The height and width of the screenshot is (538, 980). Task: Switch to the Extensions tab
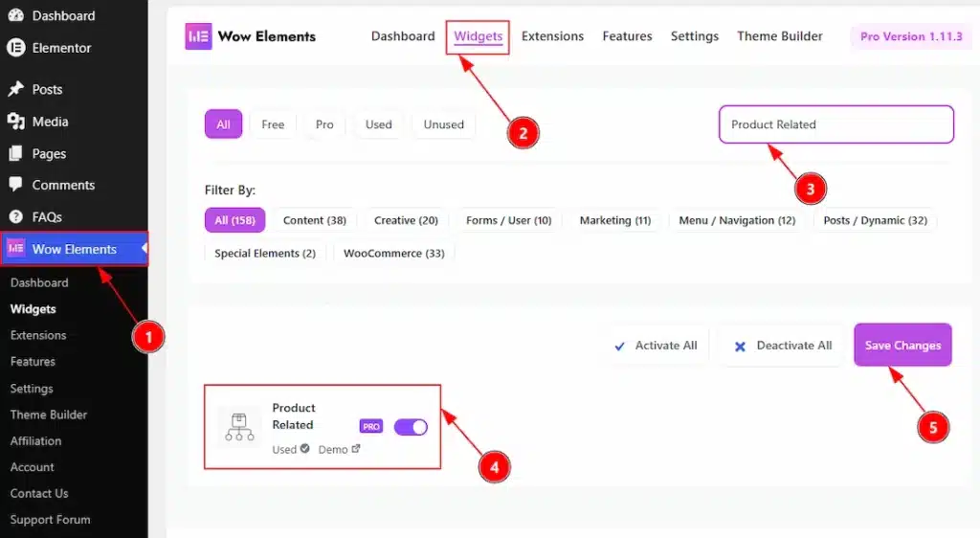pos(552,36)
